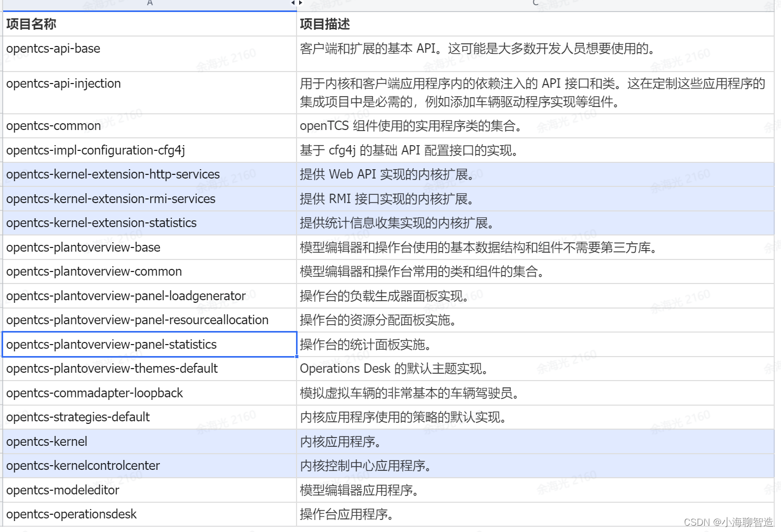Click description Operations Desk 的默认主题实现
The width and height of the screenshot is (781, 532).
535,369
